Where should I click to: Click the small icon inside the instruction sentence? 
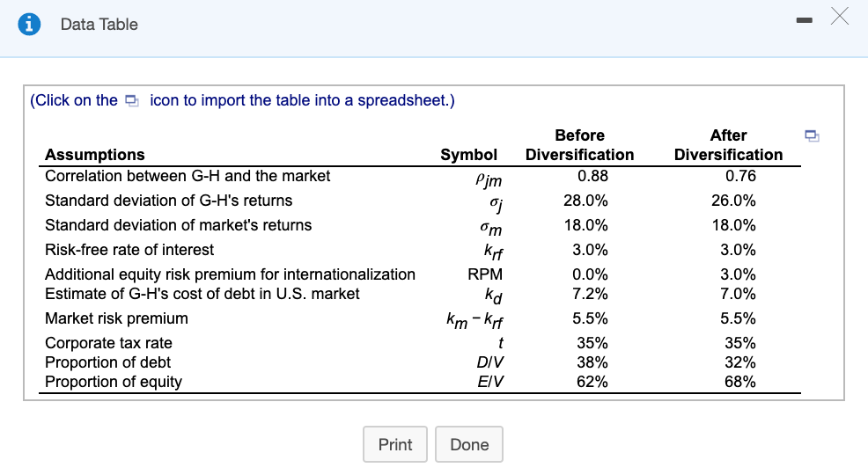click(x=132, y=100)
